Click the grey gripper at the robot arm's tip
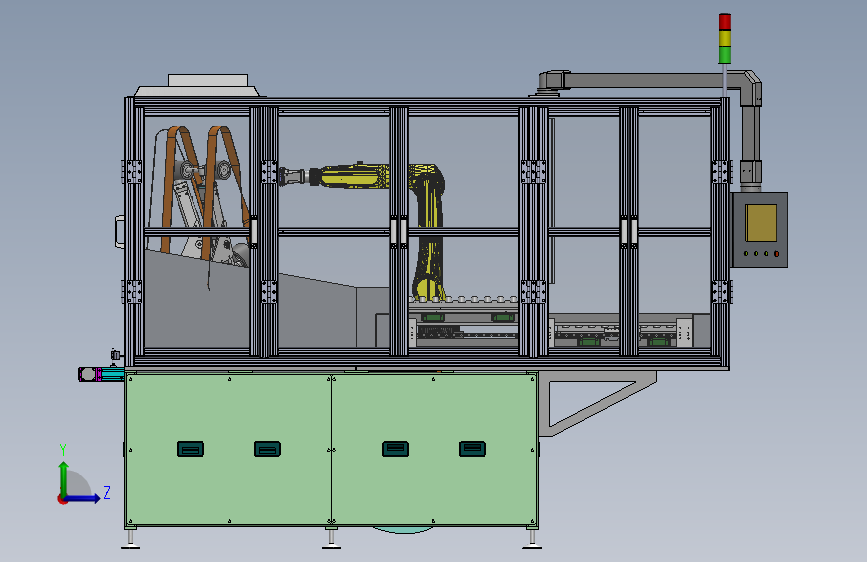Image resolution: width=867 pixels, height=562 pixels. point(294,177)
